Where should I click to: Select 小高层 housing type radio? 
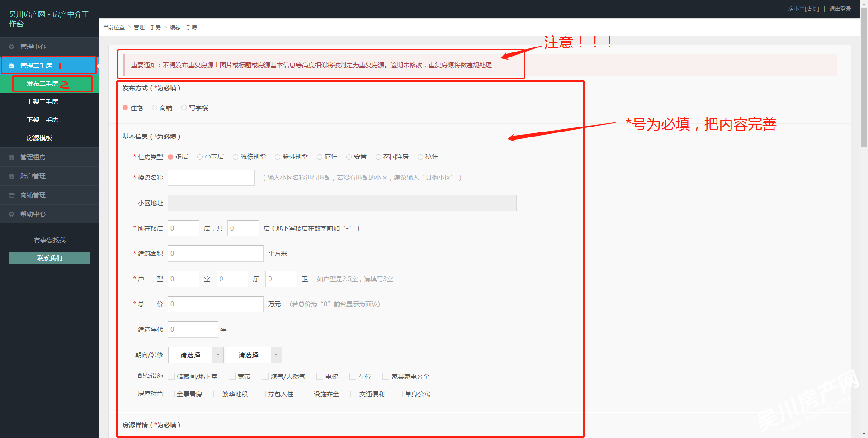[x=200, y=157]
